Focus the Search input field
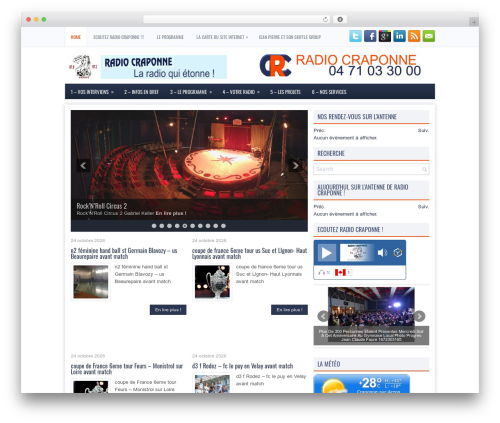Image resolution: width=500 pixels, height=423 pixels. pos(371,169)
